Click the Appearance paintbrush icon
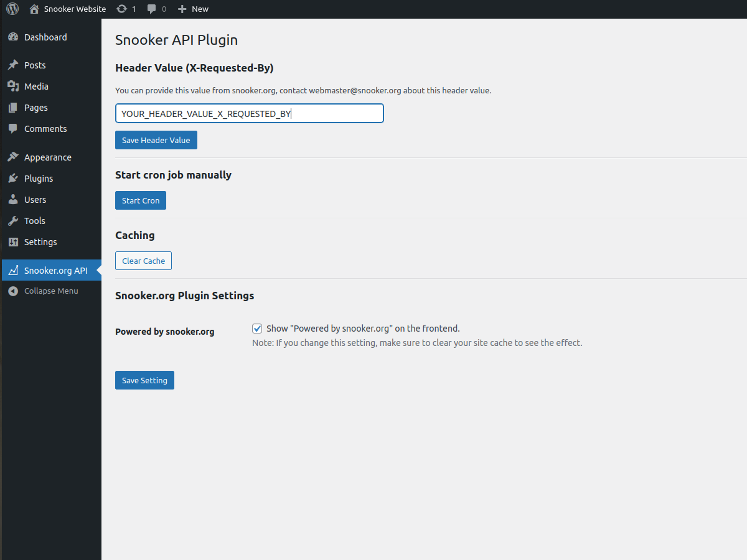This screenshot has width=747, height=560. pos(13,157)
